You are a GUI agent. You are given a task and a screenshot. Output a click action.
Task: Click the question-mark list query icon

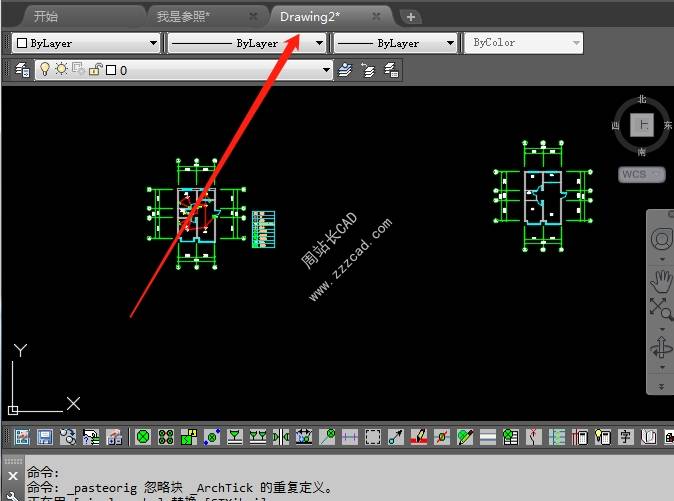[x=91, y=437]
